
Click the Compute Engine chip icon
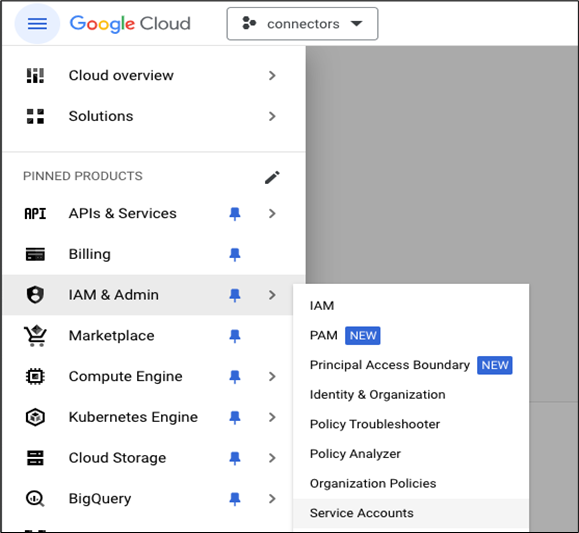pos(35,376)
